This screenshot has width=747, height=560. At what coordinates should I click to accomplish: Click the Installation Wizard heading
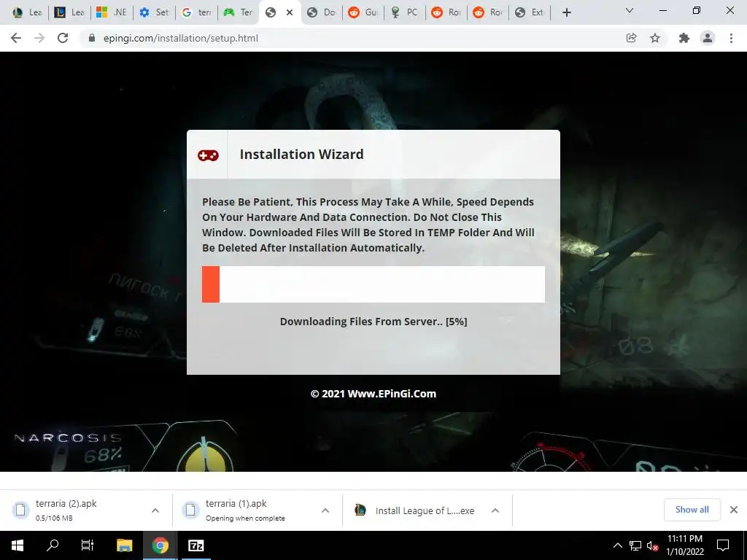301,155
